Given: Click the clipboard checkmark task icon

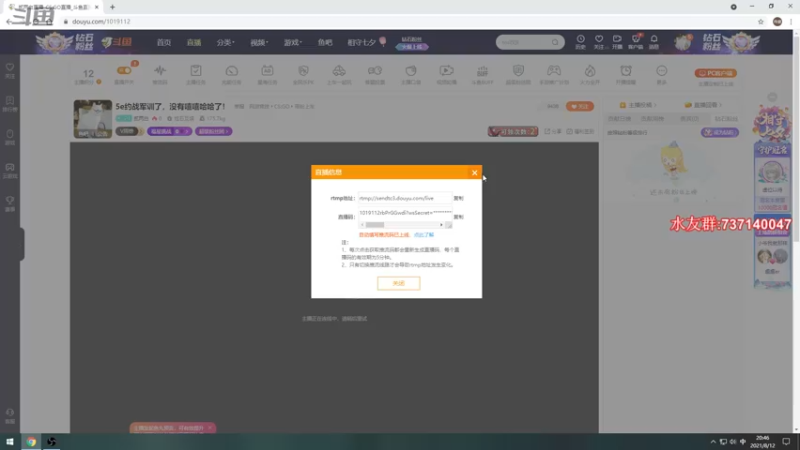Looking at the screenshot, I should click(x=196, y=70).
